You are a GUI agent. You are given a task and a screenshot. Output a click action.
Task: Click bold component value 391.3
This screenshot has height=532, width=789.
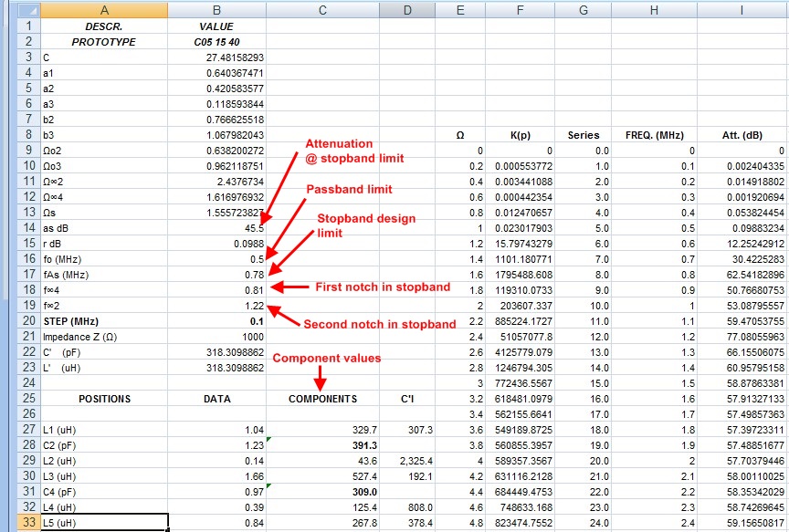(322, 445)
